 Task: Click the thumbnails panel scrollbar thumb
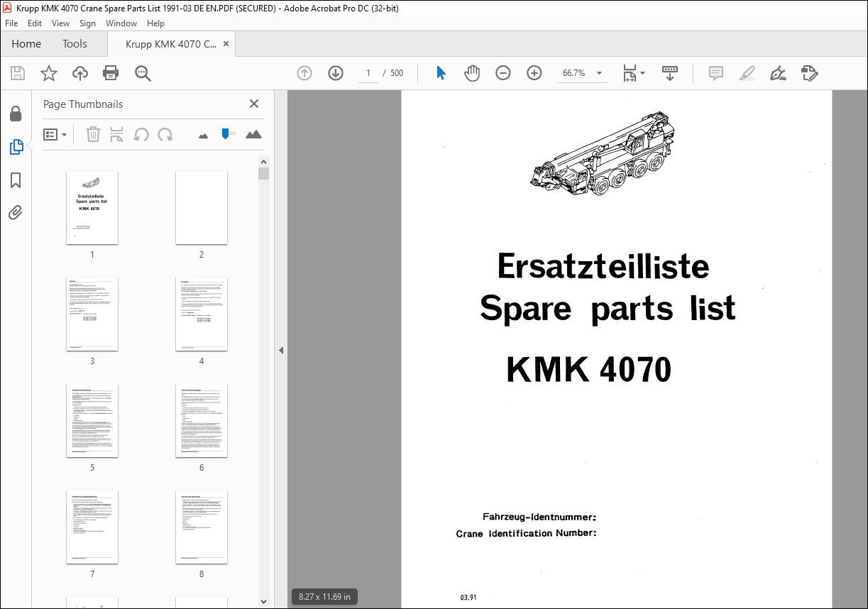point(263,174)
